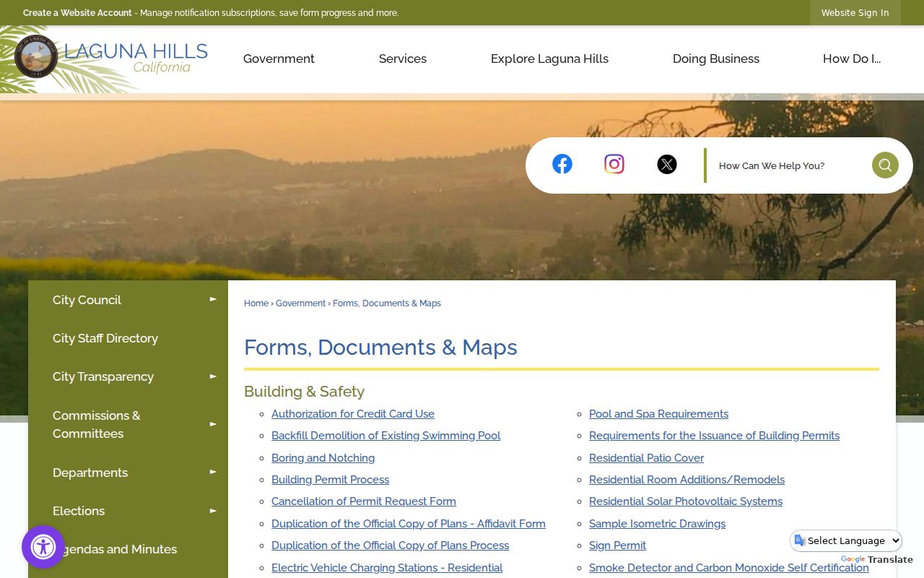Open Residential Room Additions/Remodels link
This screenshot has height=578, width=924.
[687, 480]
